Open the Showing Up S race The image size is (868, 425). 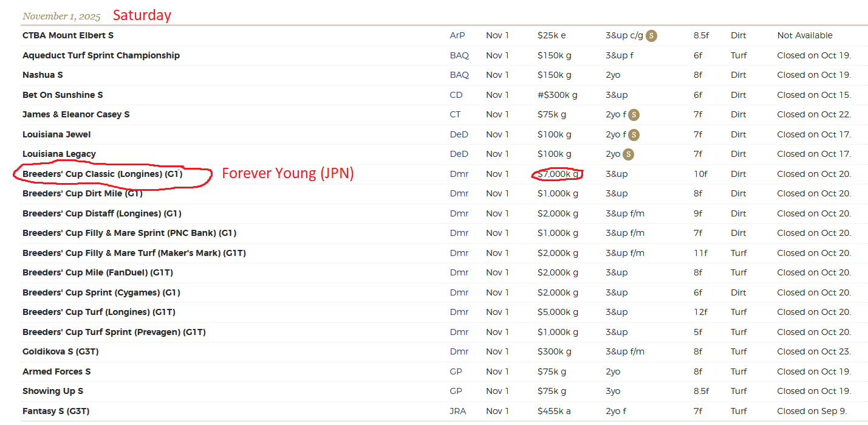pos(53,391)
